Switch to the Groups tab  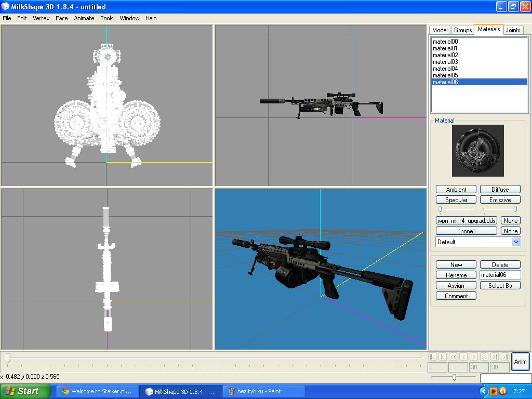click(462, 30)
